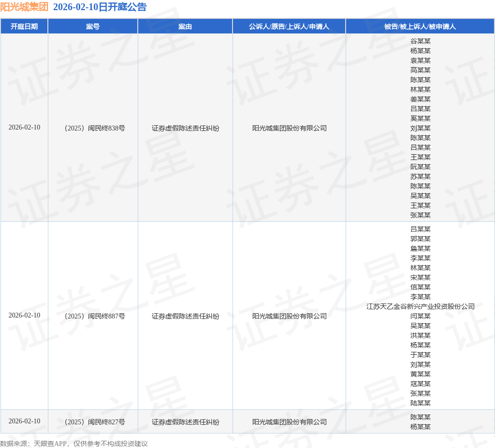Click 杨某某 in the 闽民终887号 row

coord(421,345)
